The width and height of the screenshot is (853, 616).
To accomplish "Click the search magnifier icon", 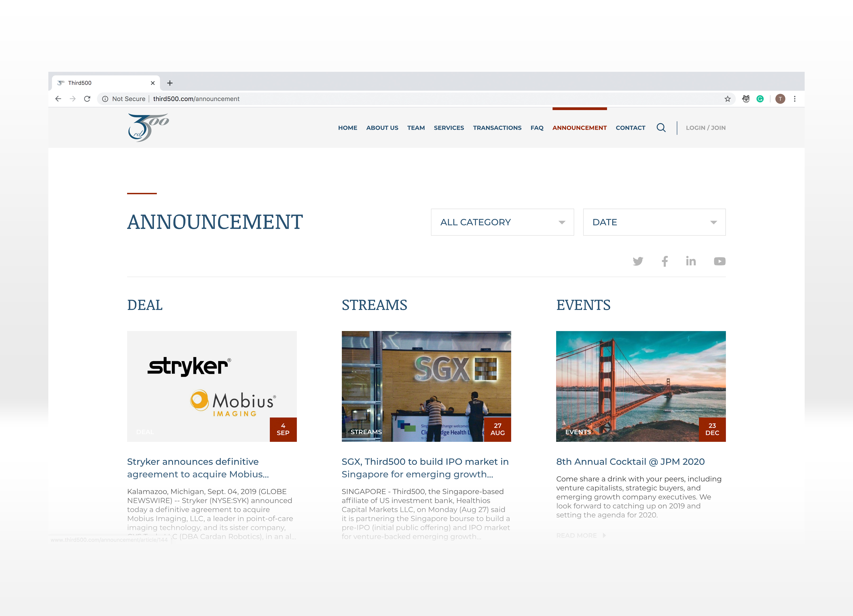I will 661,128.
